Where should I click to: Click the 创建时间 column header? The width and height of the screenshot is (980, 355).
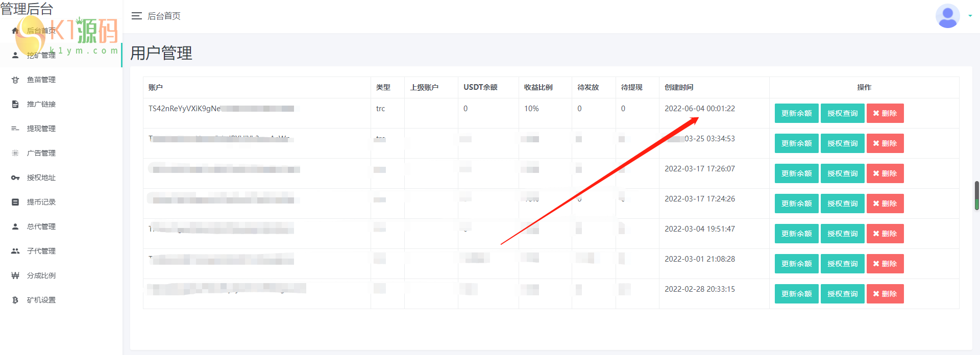679,87
